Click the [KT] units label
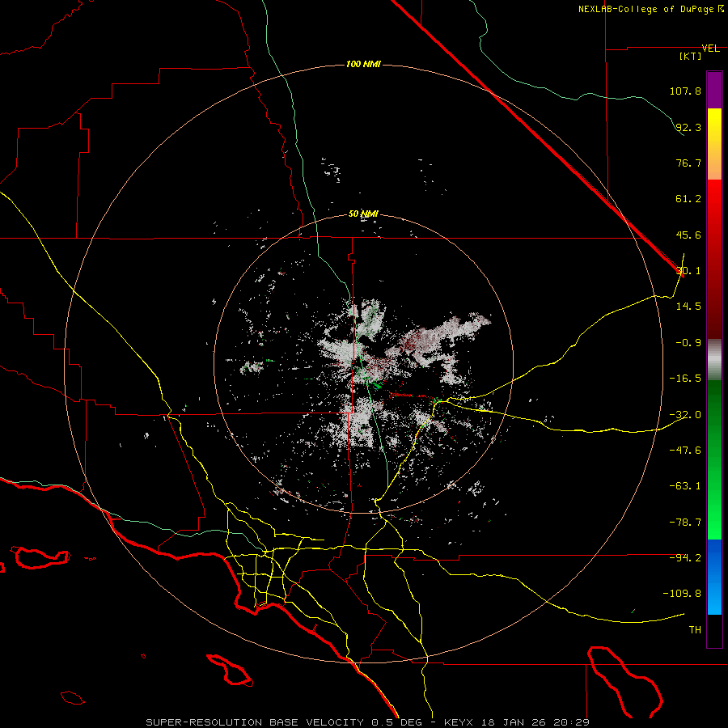The height and width of the screenshot is (728, 728). click(x=691, y=56)
